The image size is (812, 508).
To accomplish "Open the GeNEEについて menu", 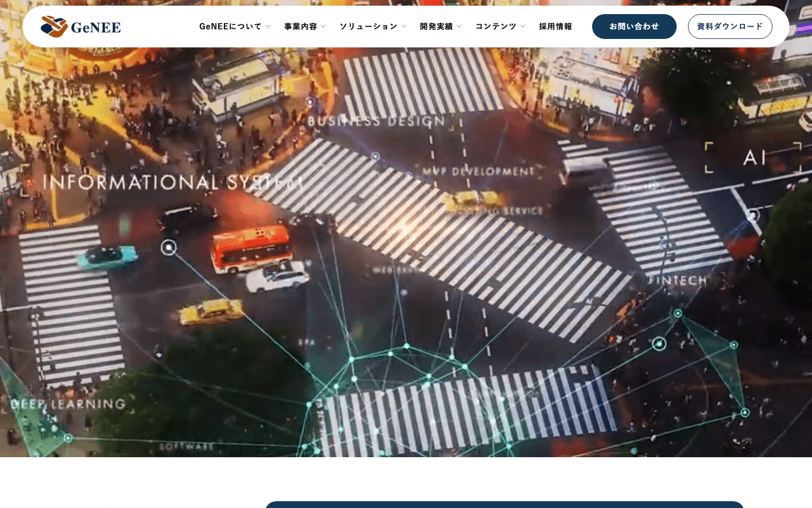I will tap(230, 27).
